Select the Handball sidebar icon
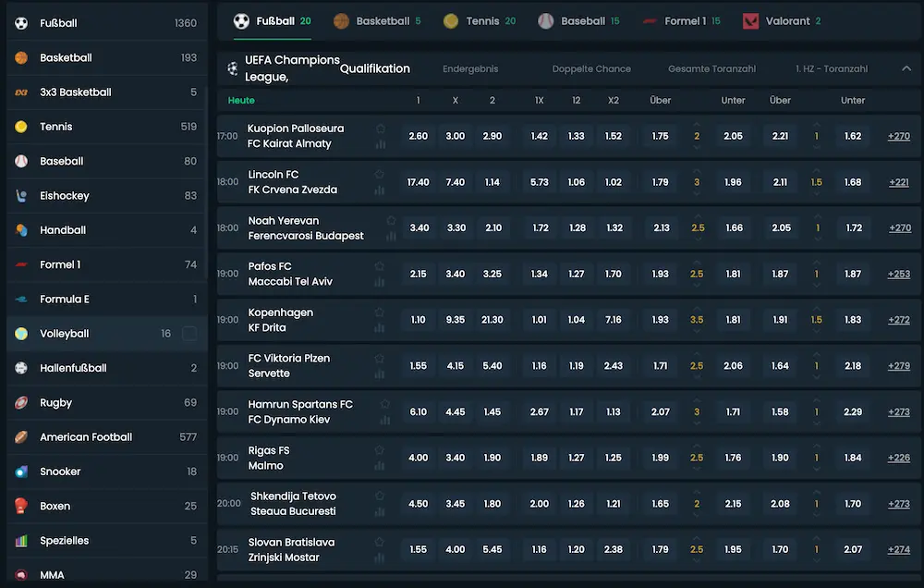The image size is (924, 588). [x=21, y=230]
